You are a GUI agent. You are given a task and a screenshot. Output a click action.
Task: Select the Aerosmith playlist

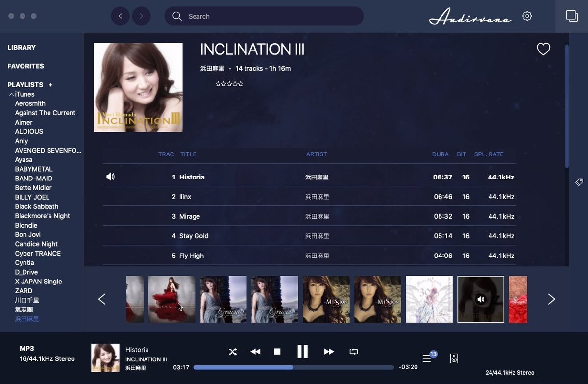point(30,103)
